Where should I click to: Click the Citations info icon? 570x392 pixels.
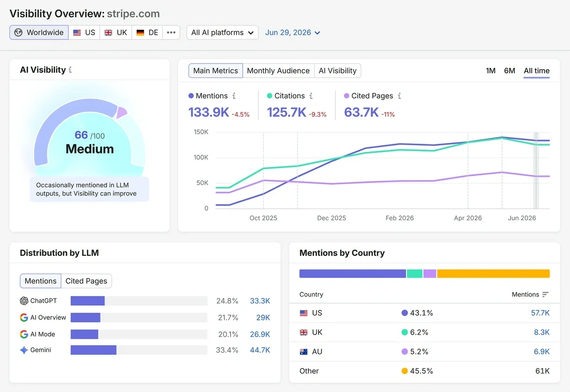[311, 96]
